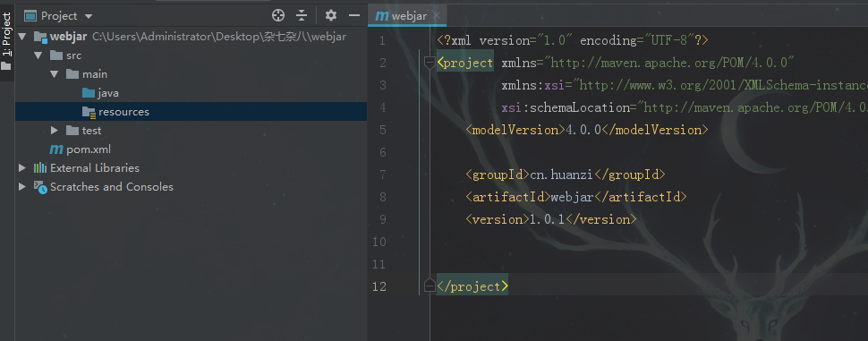Collapse the main folder arrow
Screen dimensions: 868x341
click(x=55, y=74)
